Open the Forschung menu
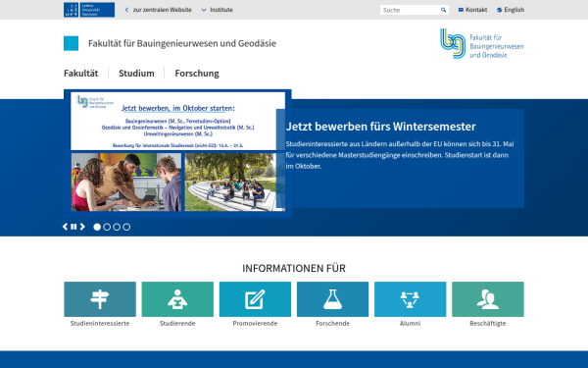This screenshot has width=588, height=368. click(197, 74)
